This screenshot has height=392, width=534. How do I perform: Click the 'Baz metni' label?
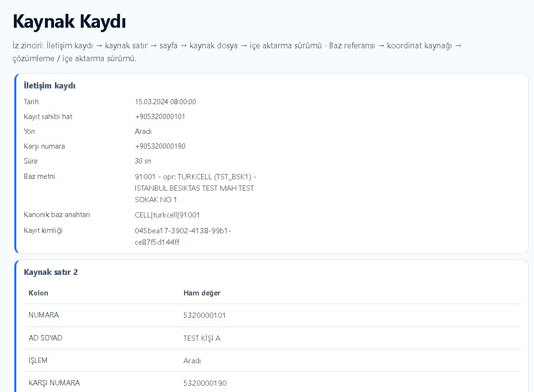click(x=39, y=176)
